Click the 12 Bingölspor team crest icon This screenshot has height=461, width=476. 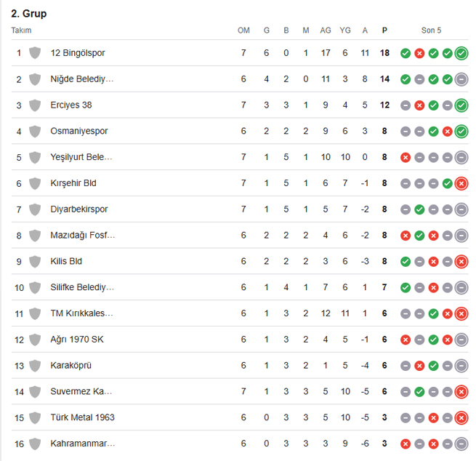click(35, 53)
